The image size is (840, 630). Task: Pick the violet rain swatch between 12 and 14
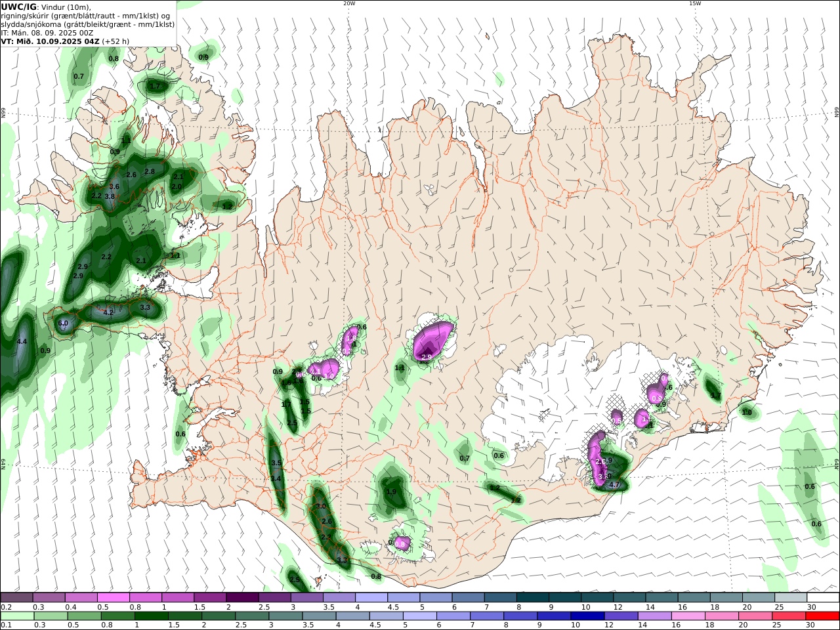[621, 616]
